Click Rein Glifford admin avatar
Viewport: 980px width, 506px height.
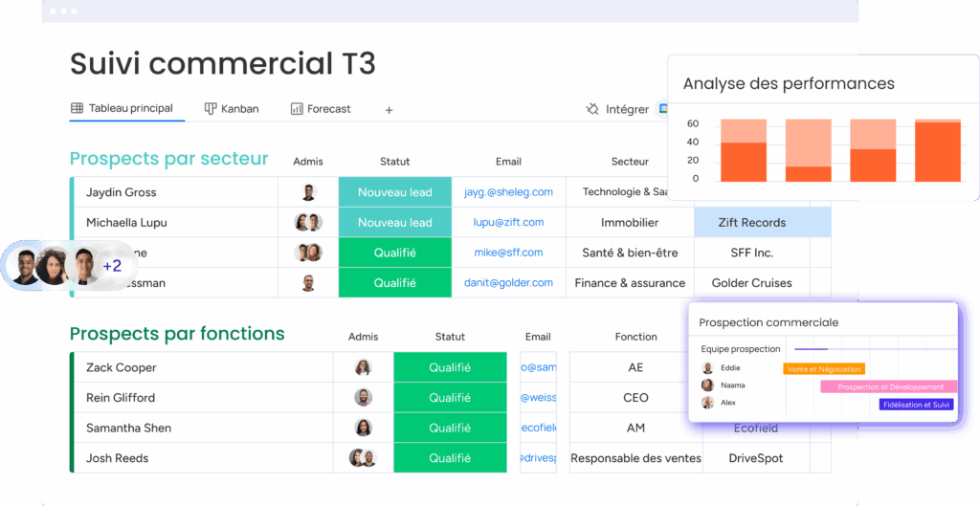[363, 397]
